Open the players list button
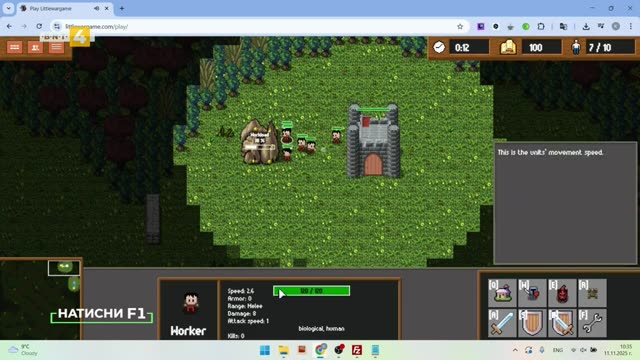Screen dimensions: 640x360 pos(36,47)
